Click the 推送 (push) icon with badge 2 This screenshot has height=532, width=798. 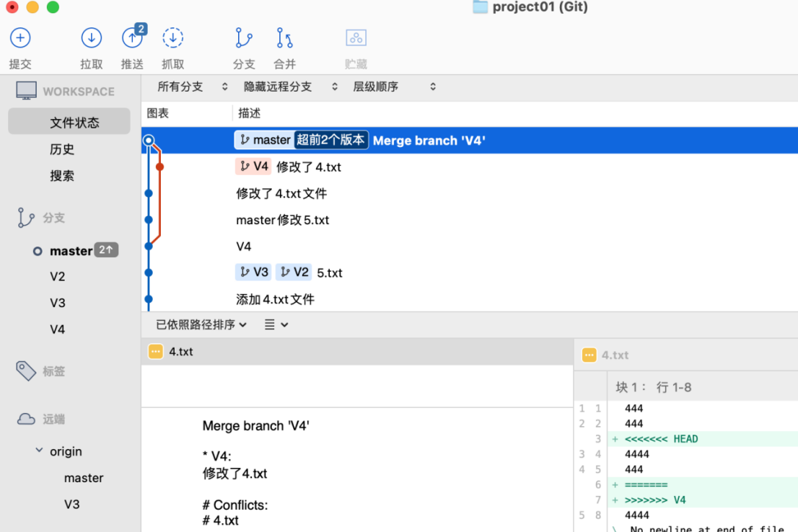[134, 37]
